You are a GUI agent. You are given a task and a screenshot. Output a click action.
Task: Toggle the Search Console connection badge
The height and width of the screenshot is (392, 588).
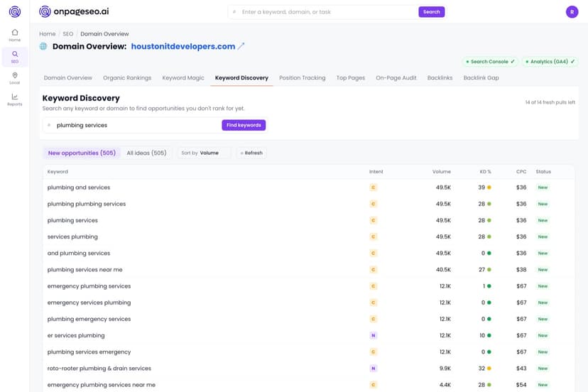pyautogui.click(x=490, y=62)
